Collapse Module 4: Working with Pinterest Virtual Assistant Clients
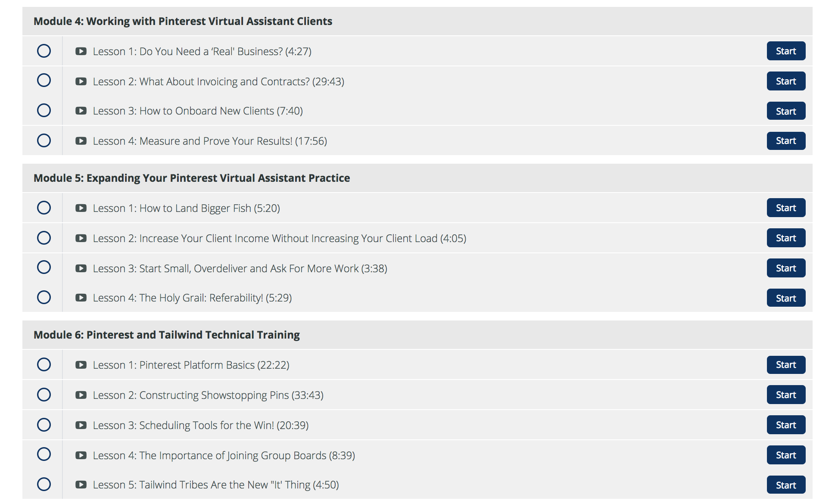Viewport: 835px width, 504px height. click(x=417, y=21)
